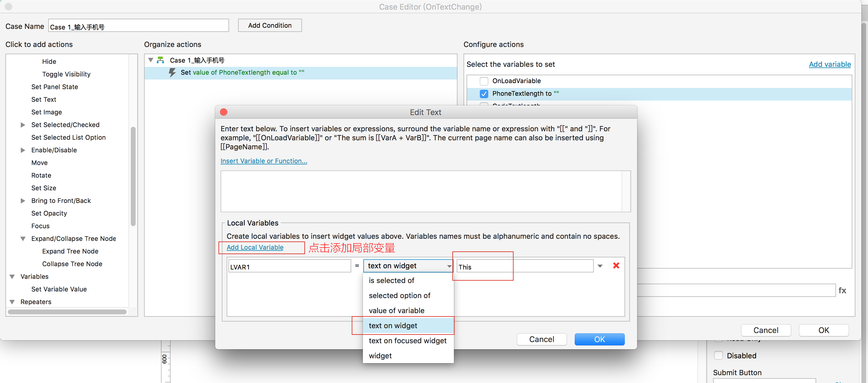Viewport: 868px width, 383px height.
Task: Click the Add Local Variable link
Action: [x=255, y=248]
